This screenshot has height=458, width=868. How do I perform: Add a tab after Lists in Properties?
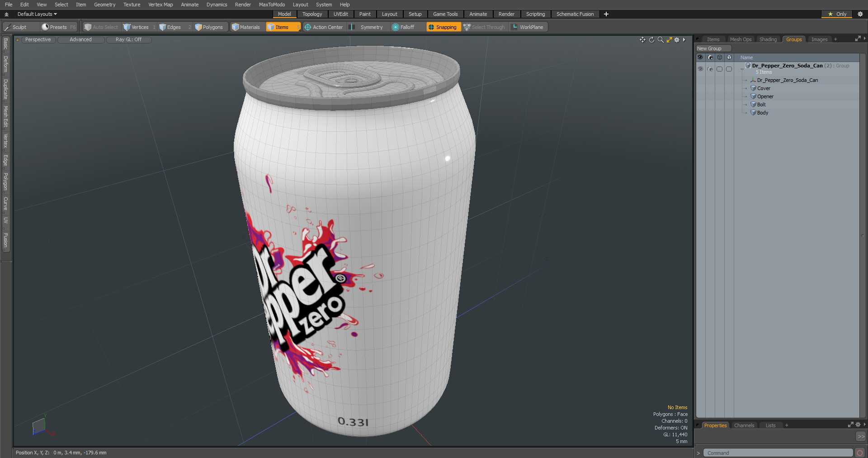pyautogui.click(x=787, y=425)
